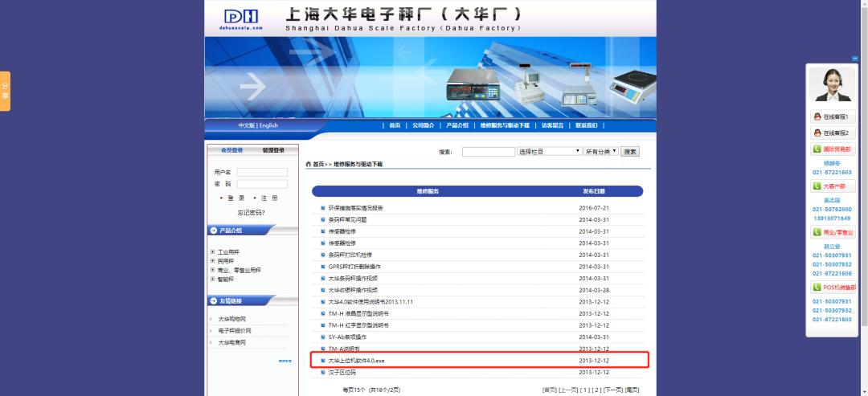The width and height of the screenshot is (868, 396).
Task: Click the document icon beside 汉字区位码
Action: point(323,372)
